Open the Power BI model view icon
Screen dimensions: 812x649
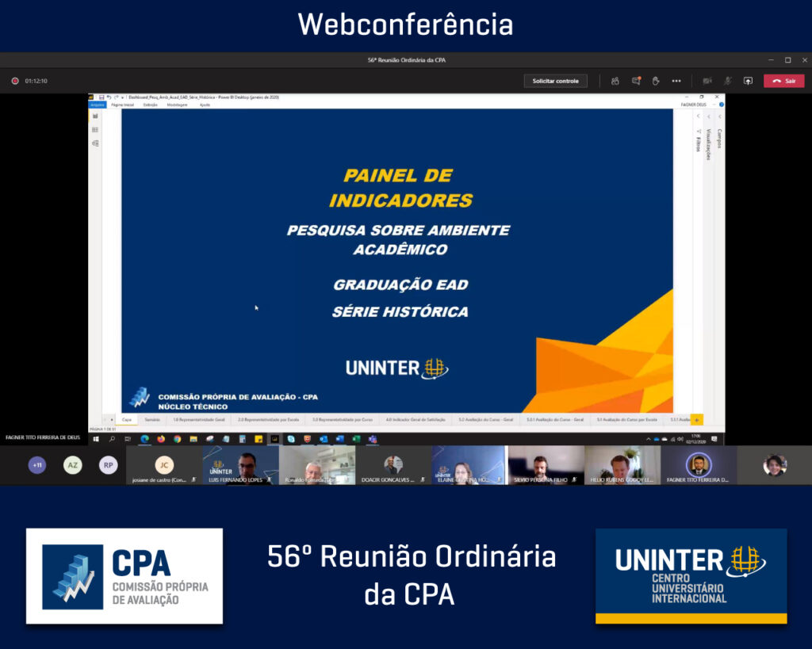click(95, 143)
